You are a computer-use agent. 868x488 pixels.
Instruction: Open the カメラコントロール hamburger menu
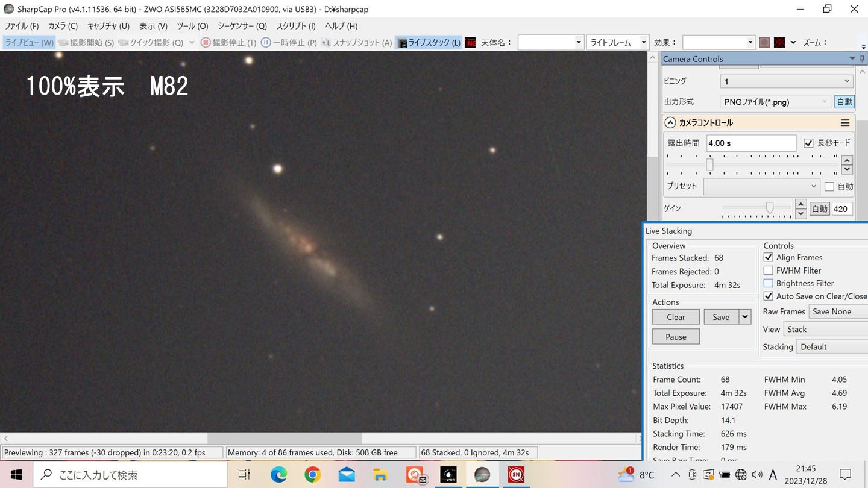(845, 122)
